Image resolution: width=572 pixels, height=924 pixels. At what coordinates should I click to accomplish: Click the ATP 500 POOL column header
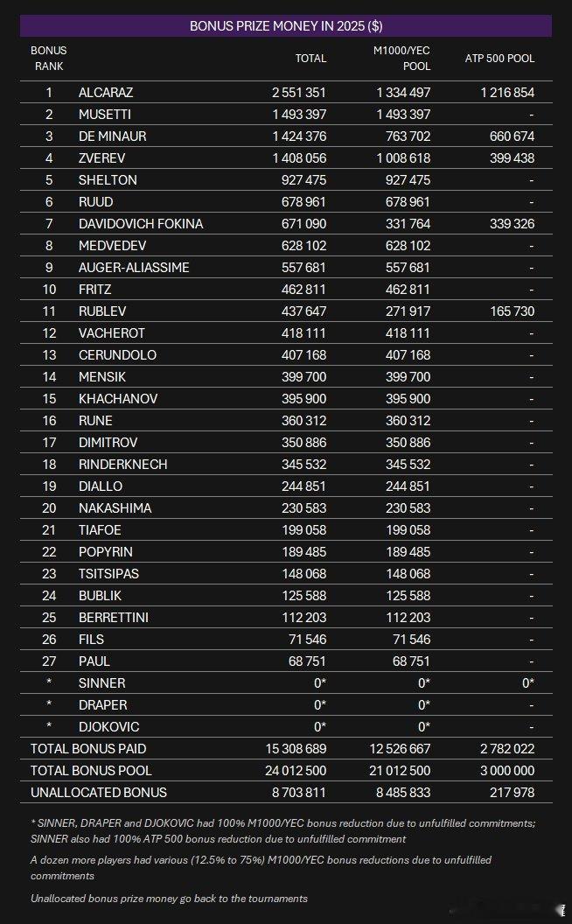click(x=499, y=59)
